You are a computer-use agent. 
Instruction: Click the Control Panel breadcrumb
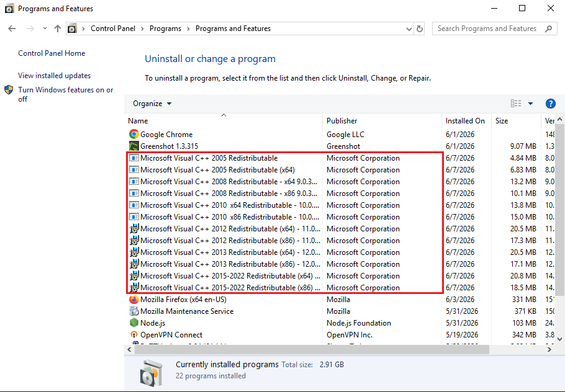(113, 29)
